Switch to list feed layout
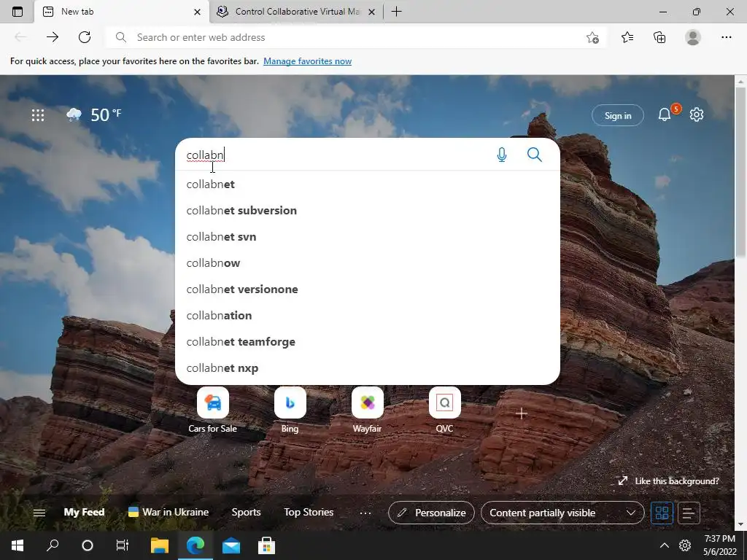747x560 pixels. point(689,513)
